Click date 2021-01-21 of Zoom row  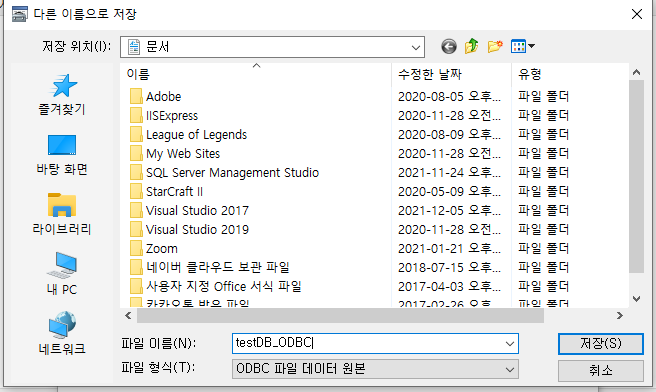click(x=449, y=249)
